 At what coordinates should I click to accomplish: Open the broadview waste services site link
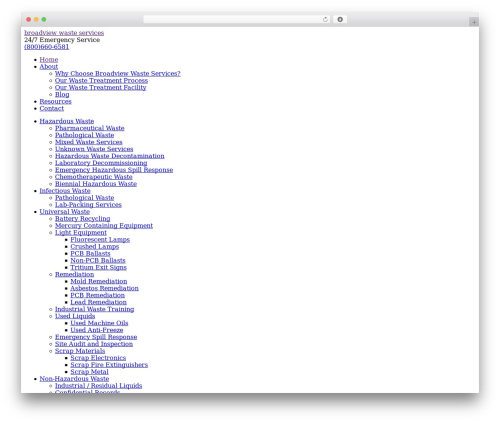tap(64, 33)
